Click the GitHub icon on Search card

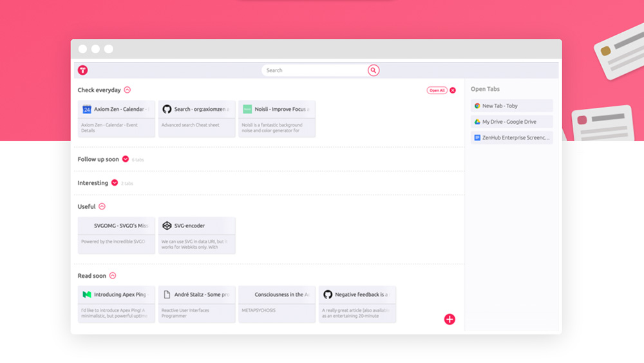(167, 110)
